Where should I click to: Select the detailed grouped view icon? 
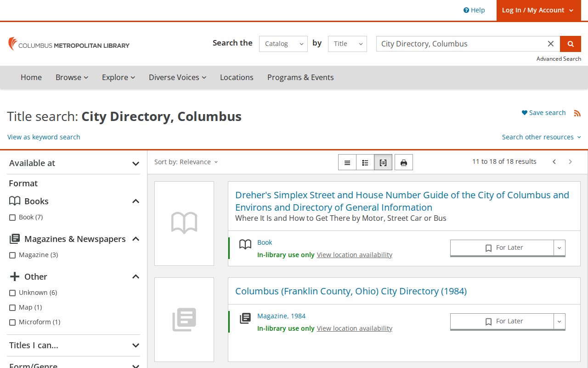[383, 162]
